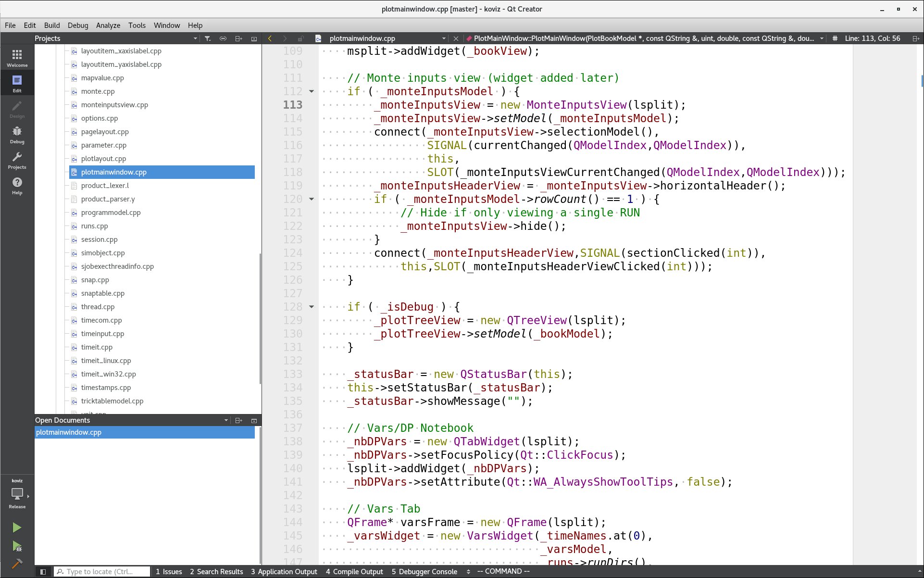Viewport: 924px width, 578px height.
Task: Open the Analyze menu
Action: pos(108,25)
